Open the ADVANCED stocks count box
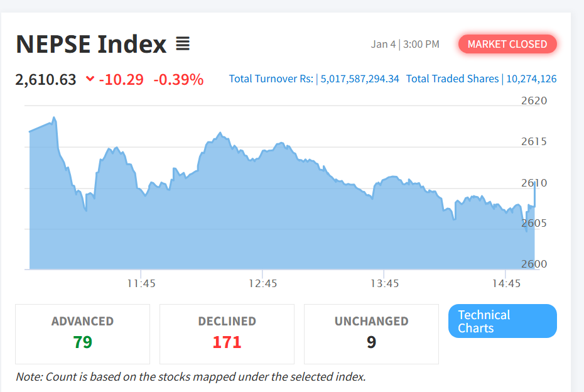This screenshot has height=392, width=584. [82, 334]
